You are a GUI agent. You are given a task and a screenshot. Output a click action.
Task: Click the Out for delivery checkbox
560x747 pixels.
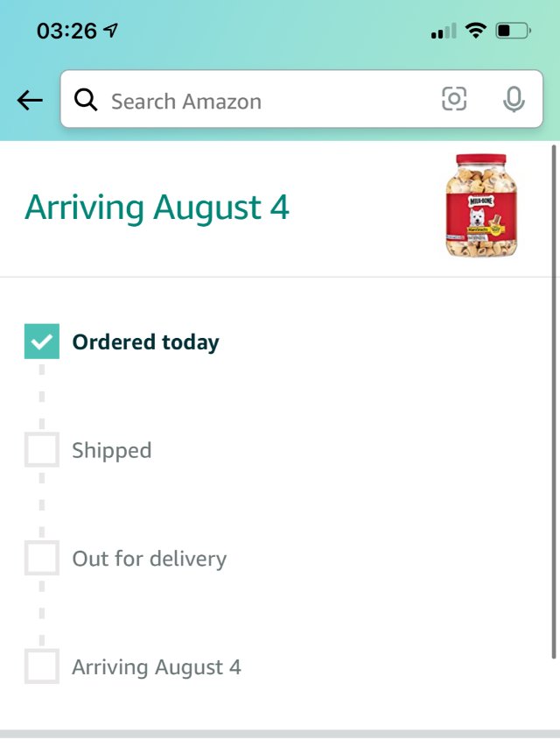pos(42,559)
